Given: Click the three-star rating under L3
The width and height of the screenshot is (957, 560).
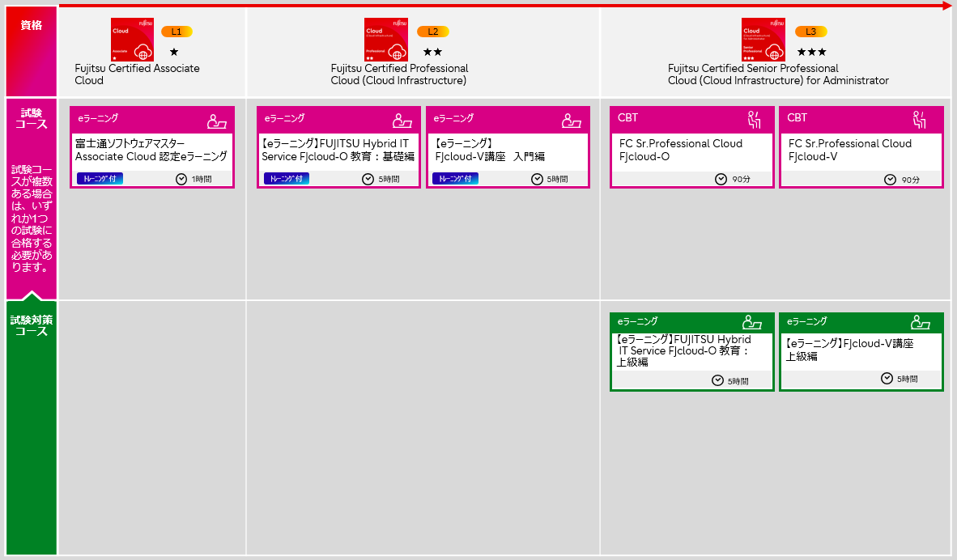Looking at the screenshot, I should click(x=812, y=52).
